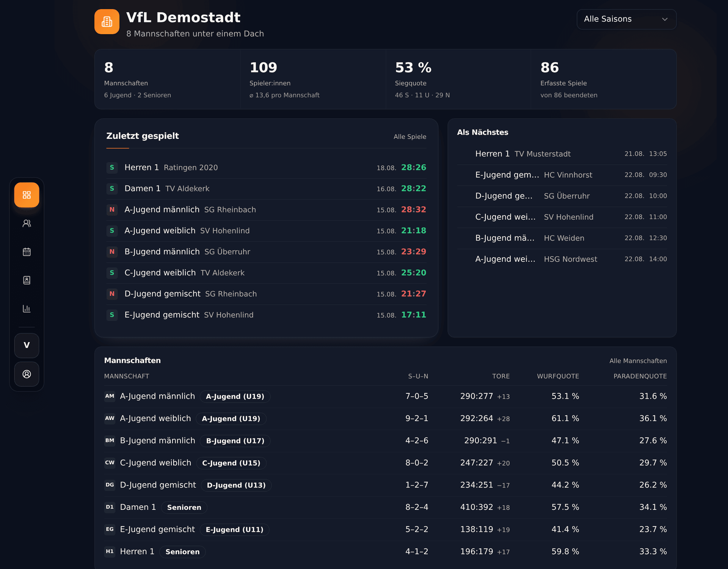The width and height of the screenshot is (728, 569).
Task: Click the MANNSCHAFT column header
Action: (127, 376)
